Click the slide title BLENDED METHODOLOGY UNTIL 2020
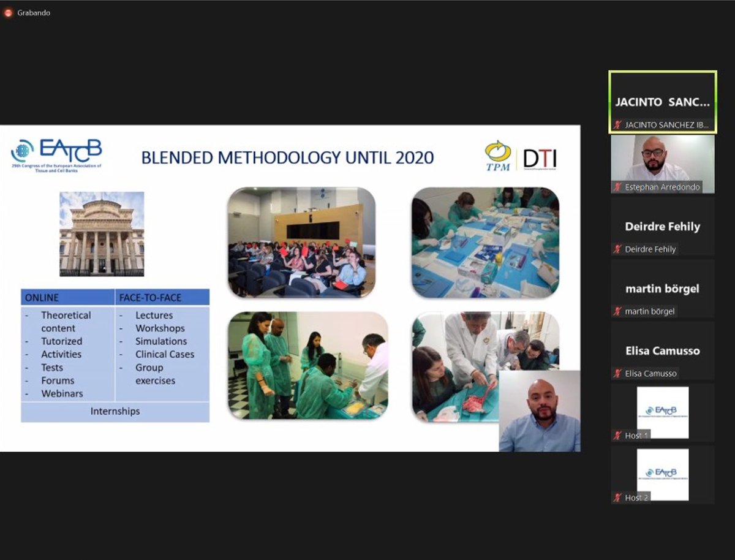This screenshot has width=735, height=560. tap(287, 157)
